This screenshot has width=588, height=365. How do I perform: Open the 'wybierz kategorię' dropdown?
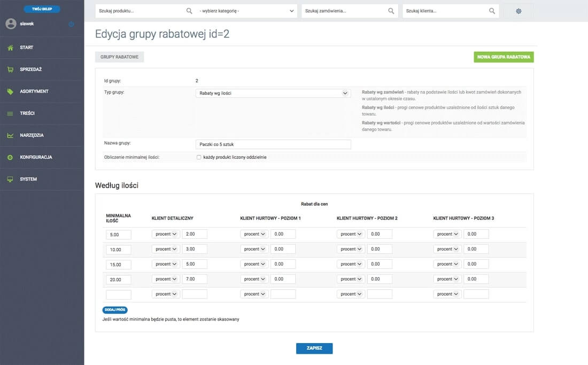[246, 11]
